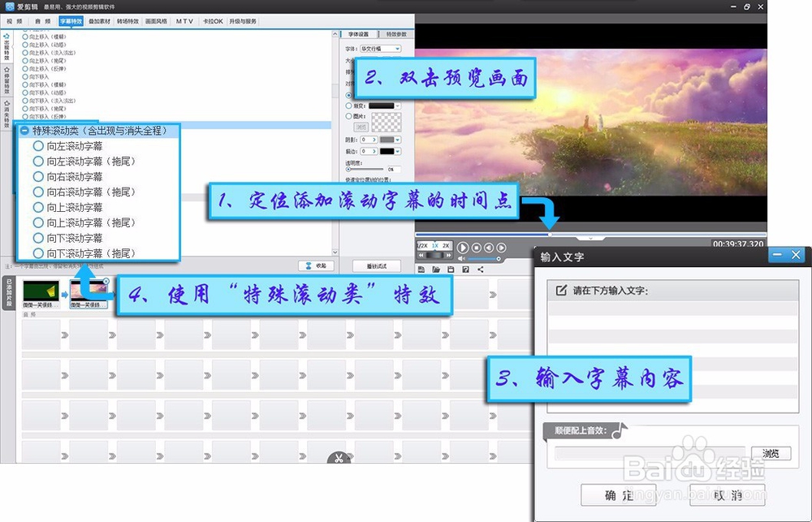Mute audio with the speaker icon
This screenshot has width=812, height=522.
click(x=461, y=258)
